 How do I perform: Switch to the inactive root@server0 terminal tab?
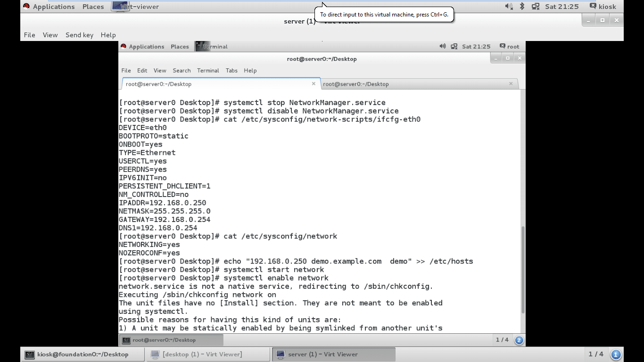pos(420,84)
